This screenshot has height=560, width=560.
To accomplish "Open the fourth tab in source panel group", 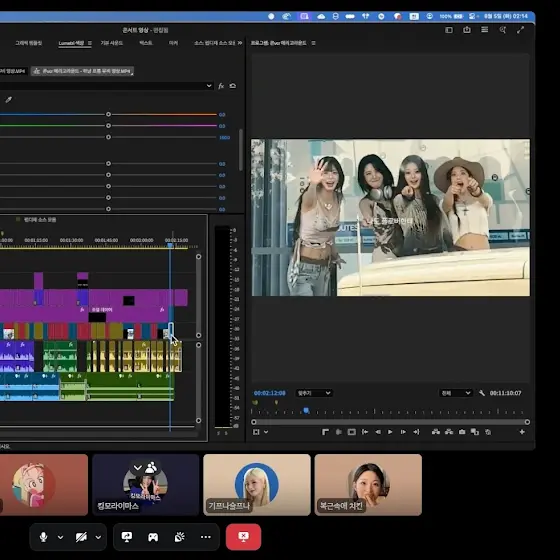I will [146, 43].
